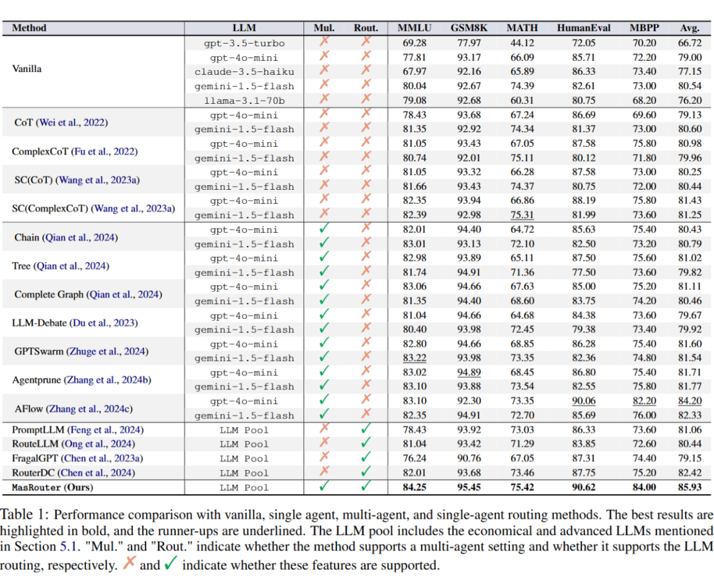Open the Du et al., 2023 citation
This screenshot has width=714, height=588.
[x=103, y=323]
